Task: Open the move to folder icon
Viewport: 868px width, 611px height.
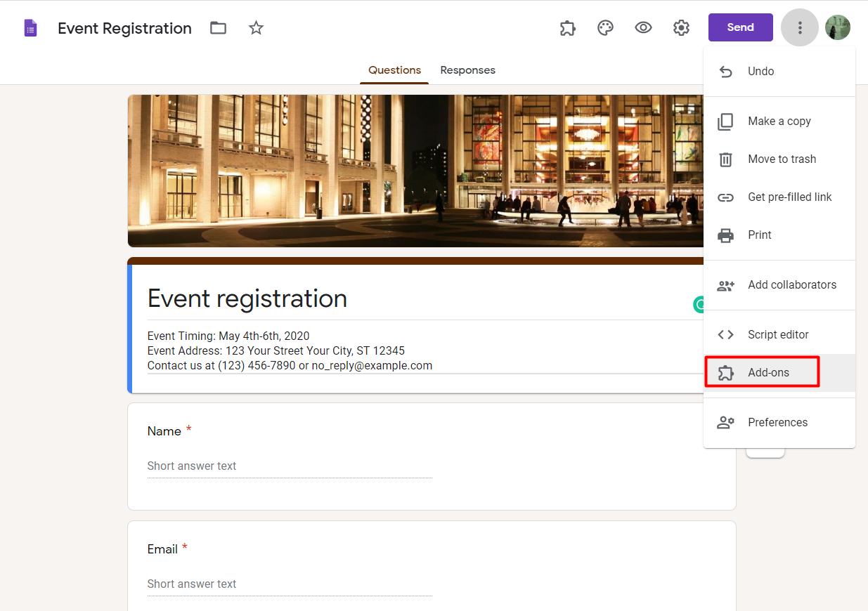Action: tap(219, 28)
